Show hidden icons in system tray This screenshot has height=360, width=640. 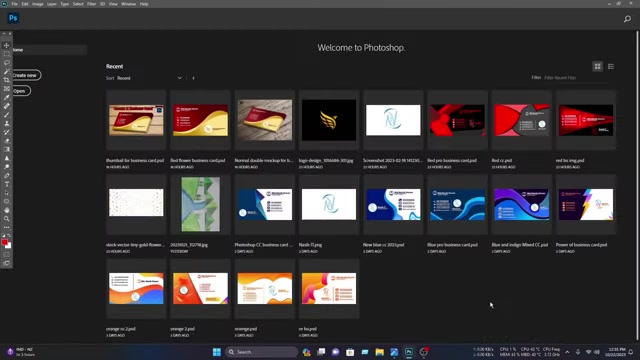(x=567, y=352)
